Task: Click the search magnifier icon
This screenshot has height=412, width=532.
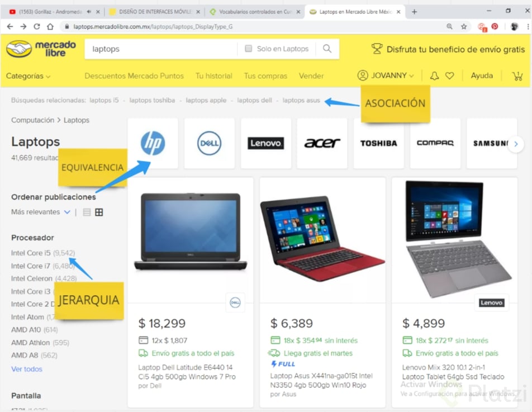Action: pyautogui.click(x=327, y=49)
